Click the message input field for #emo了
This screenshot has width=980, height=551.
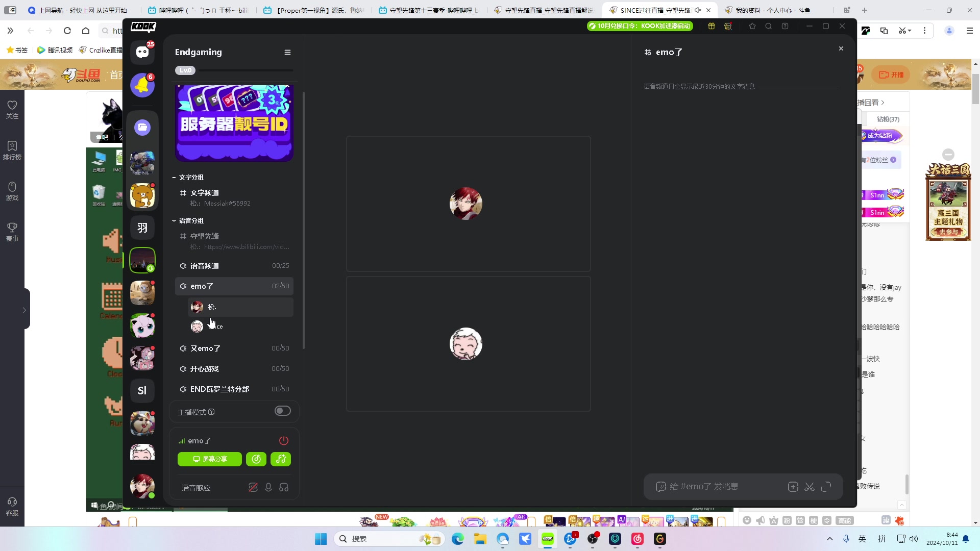tap(727, 486)
